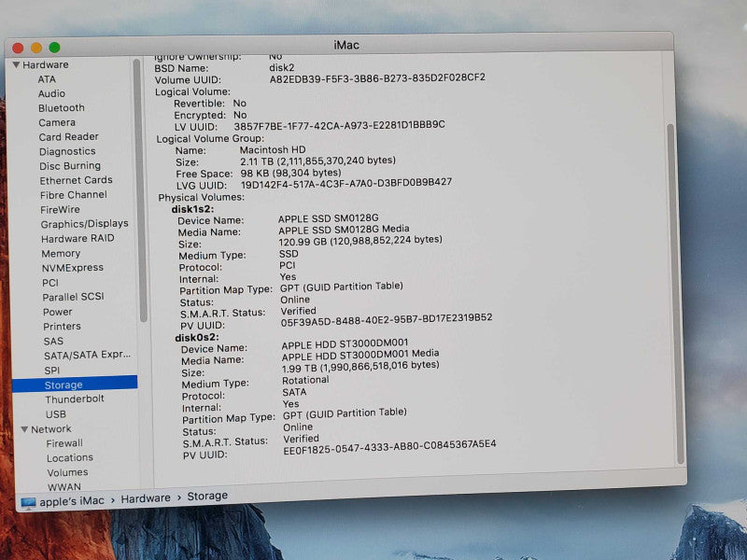Close the iMac window with red button
This screenshot has width=747, height=560.
point(18,48)
